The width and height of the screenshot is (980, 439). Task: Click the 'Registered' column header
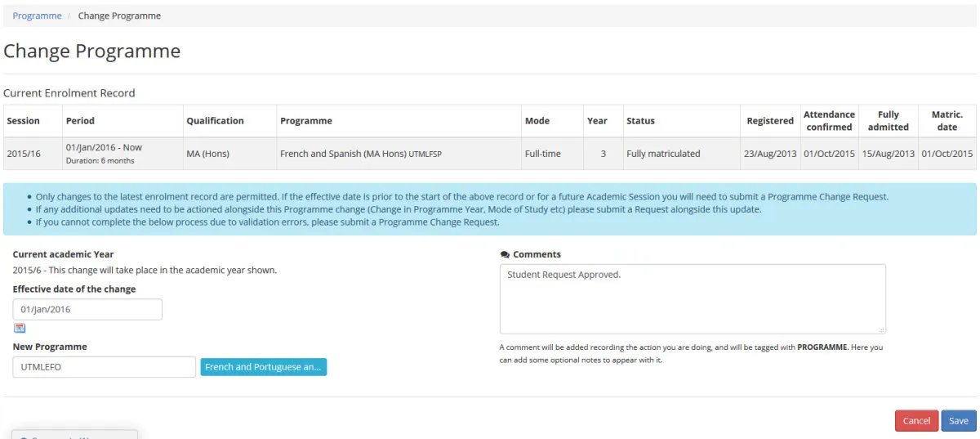770,121
